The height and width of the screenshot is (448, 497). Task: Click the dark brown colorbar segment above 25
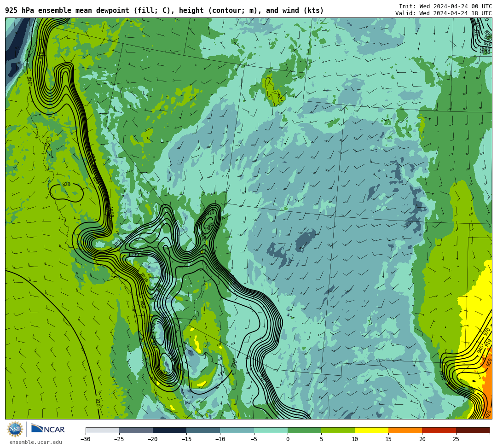pyautogui.click(x=473, y=430)
